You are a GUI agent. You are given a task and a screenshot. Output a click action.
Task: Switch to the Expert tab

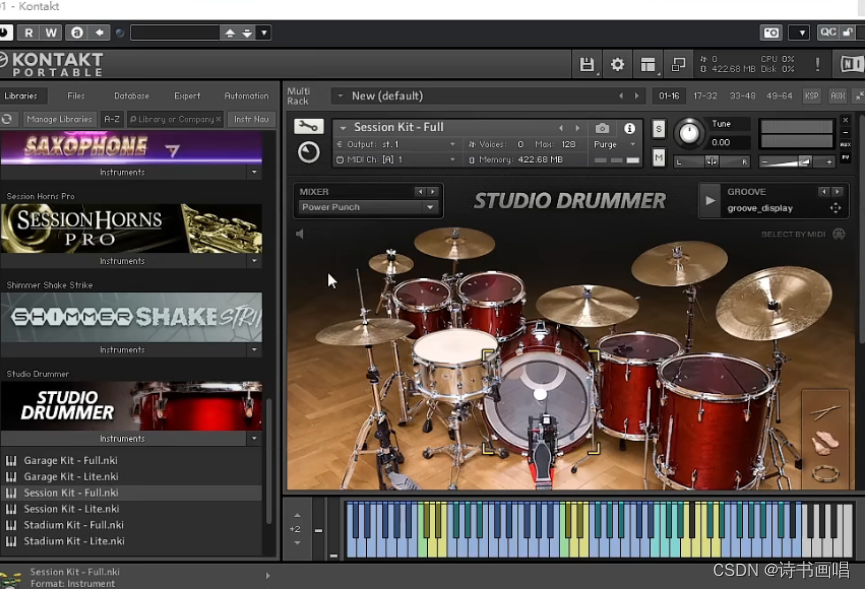(187, 96)
